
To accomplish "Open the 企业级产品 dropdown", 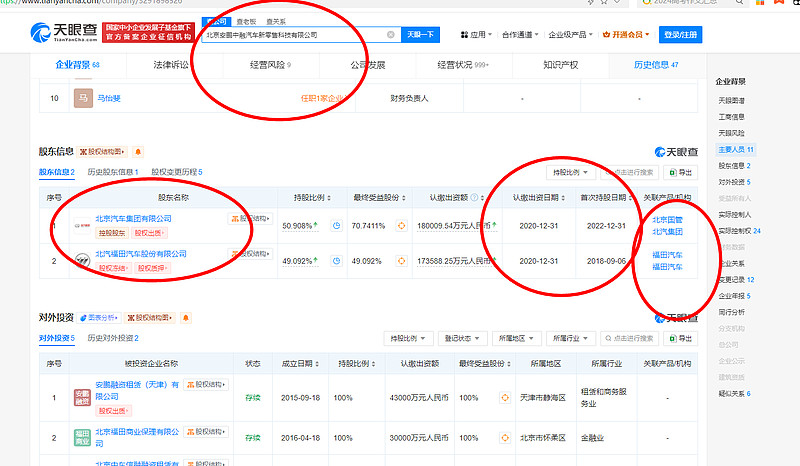I will tap(570, 35).
